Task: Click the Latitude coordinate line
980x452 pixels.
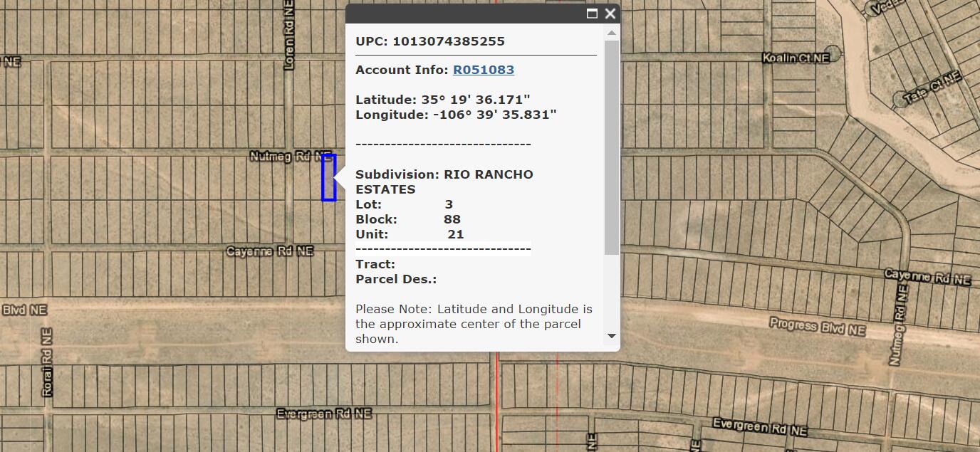Action: tap(443, 100)
